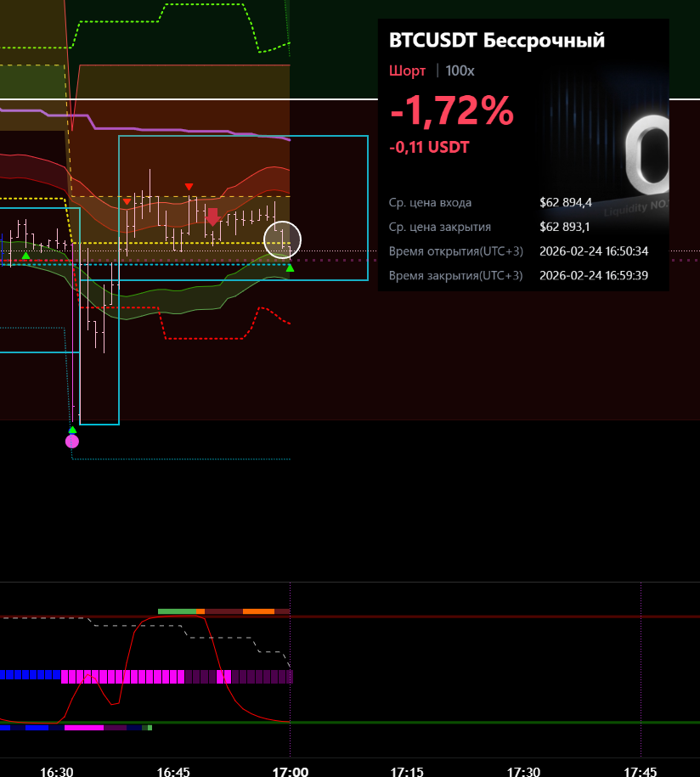The height and width of the screenshot is (777, 700).
Task: Click the -1,72% loss percentage
Action: tap(451, 110)
